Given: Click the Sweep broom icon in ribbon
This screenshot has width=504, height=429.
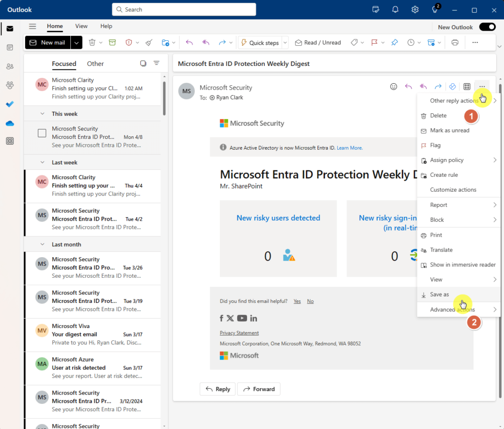Looking at the screenshot, I should pyautogui.click(x=149, y=42).
